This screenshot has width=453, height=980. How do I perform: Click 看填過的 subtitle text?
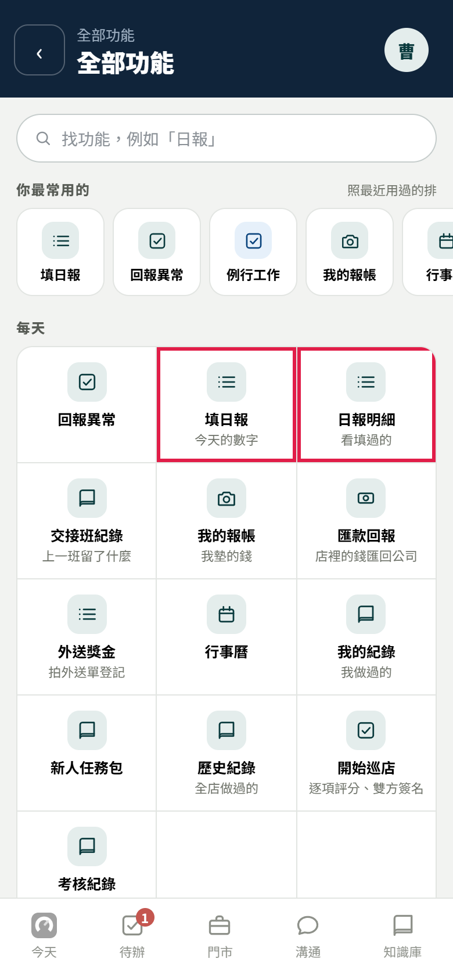(x=366, y=440)
